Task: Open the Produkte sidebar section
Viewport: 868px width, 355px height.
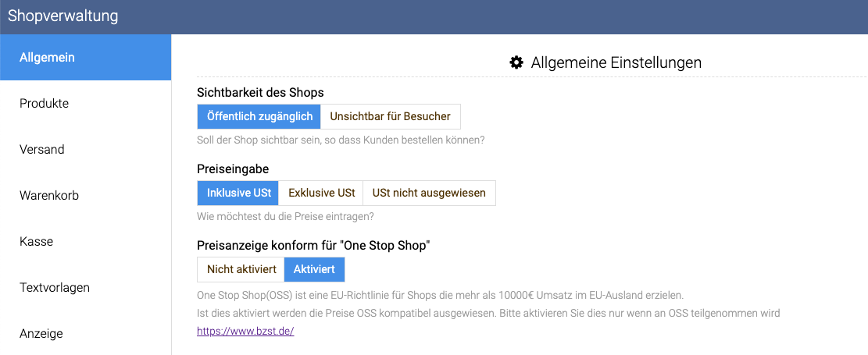Action: (86, 104)
